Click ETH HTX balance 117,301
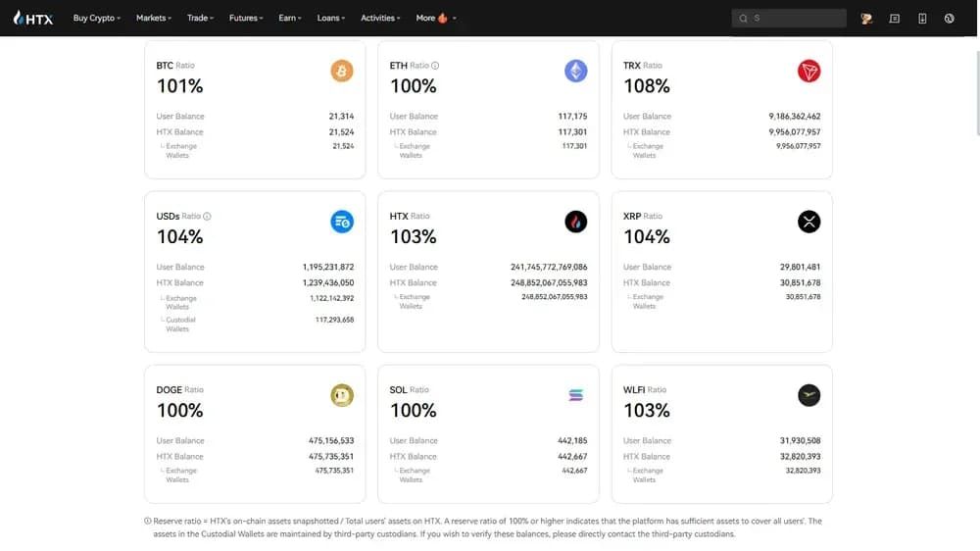Screen dimensions: 980x551 click(572, 132)
